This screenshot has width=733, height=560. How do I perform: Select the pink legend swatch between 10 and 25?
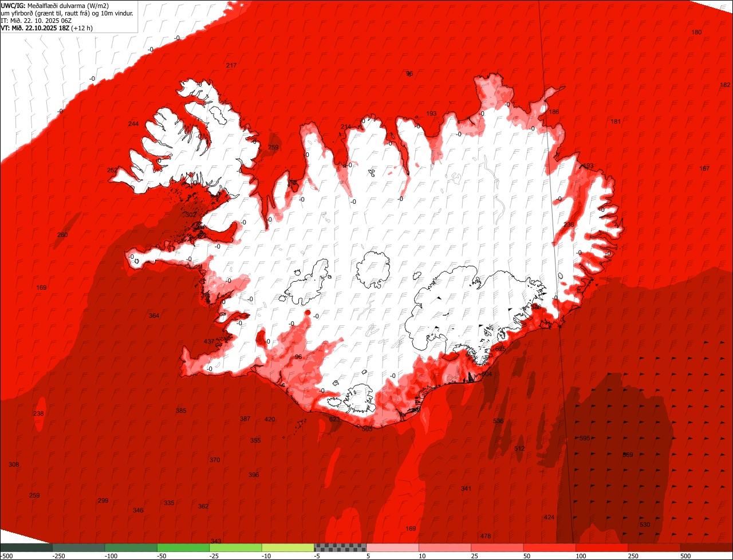pyautogui.click(x=445, y=547)
